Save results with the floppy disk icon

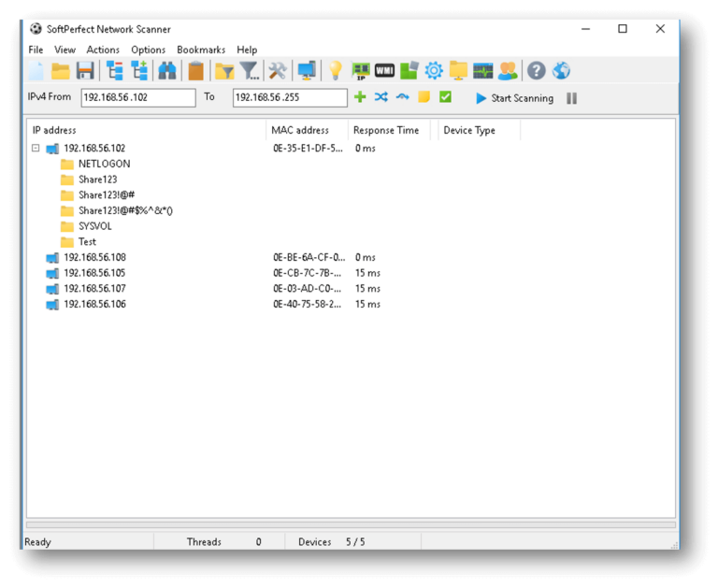tap(85, 71)
